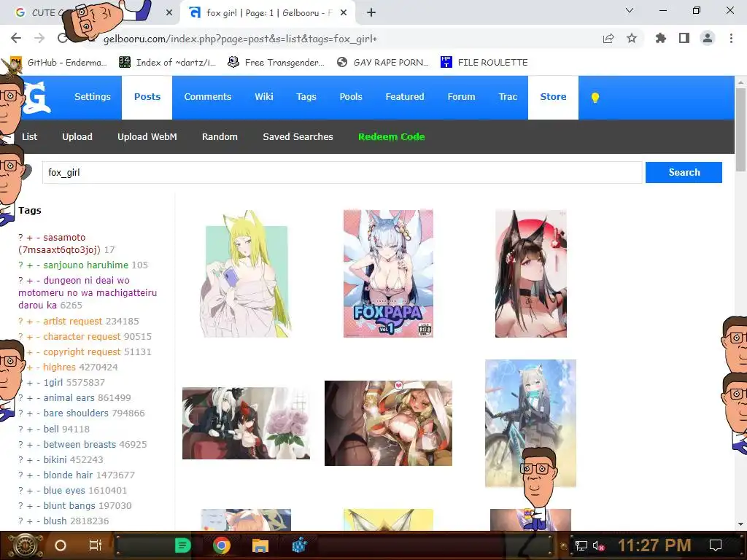Click the - beside the blue eyes tag

[x=38, y=491]
